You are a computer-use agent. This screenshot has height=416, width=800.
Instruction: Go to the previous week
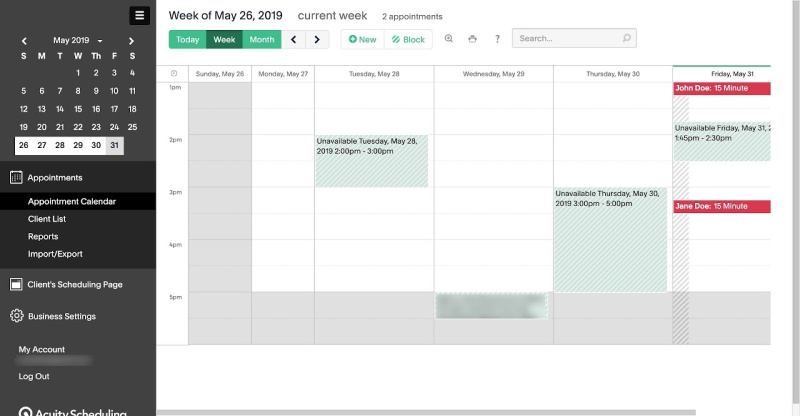point(293,39)
